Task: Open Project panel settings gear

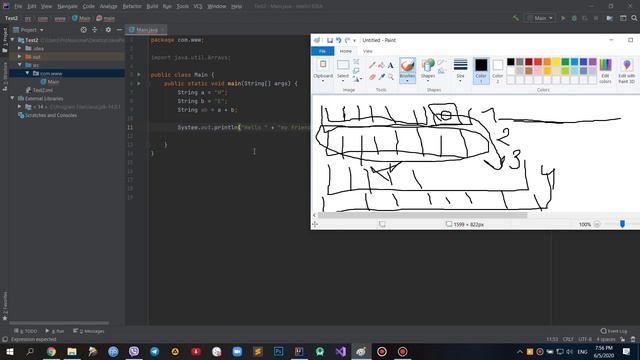Action: 108,30
